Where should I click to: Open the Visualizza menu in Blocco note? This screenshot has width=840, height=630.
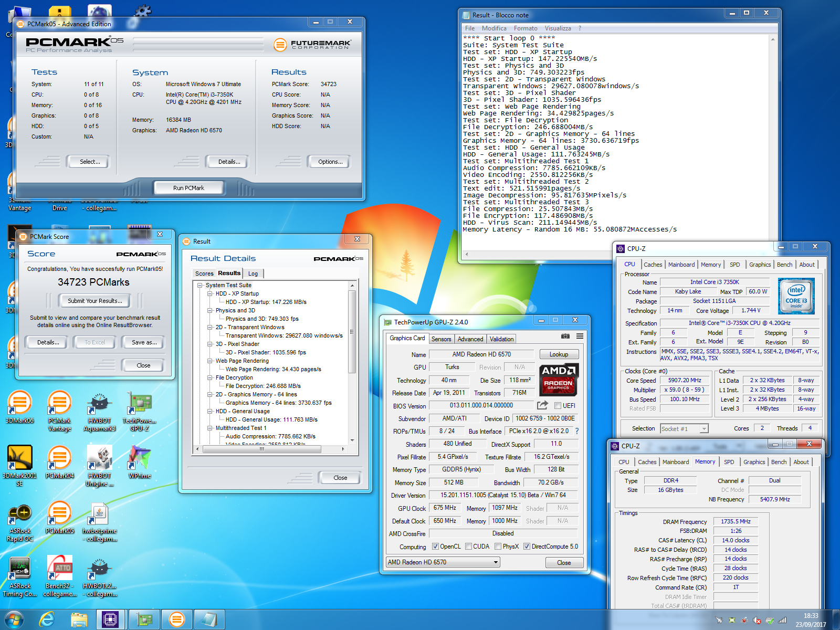click(558, 28)
